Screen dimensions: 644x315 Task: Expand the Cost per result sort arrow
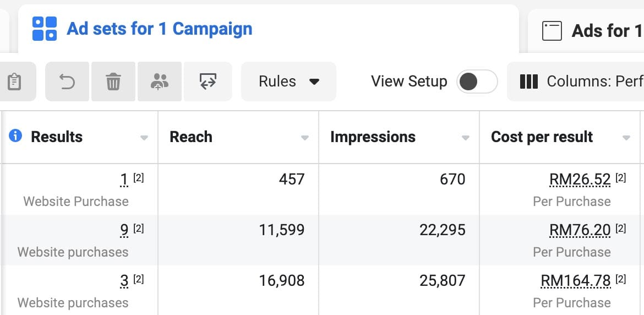(x=626, y=138)
